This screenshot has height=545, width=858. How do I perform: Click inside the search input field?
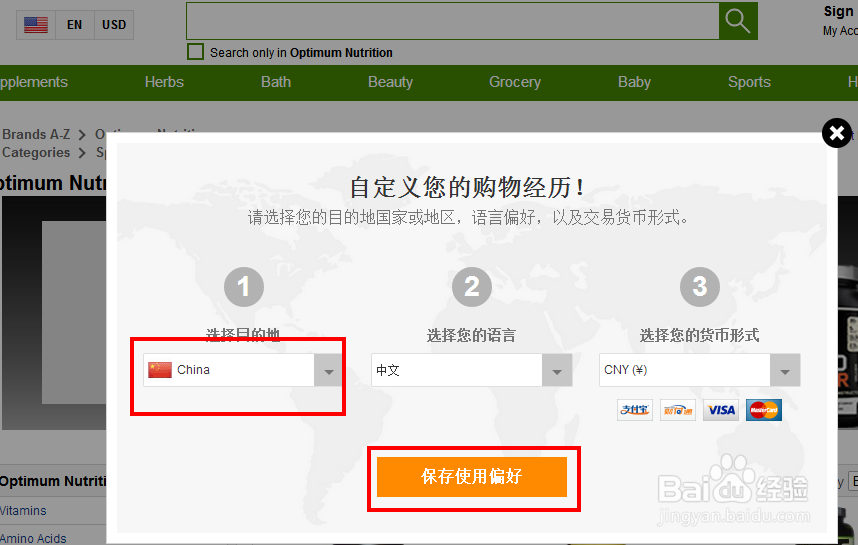pos(453,21)
